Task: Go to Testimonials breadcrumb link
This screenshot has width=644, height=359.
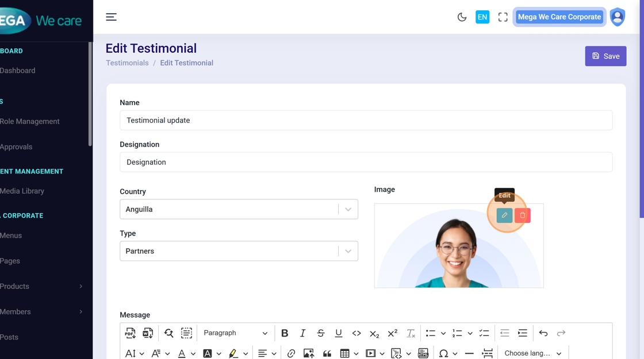Action: pos(127,63)
